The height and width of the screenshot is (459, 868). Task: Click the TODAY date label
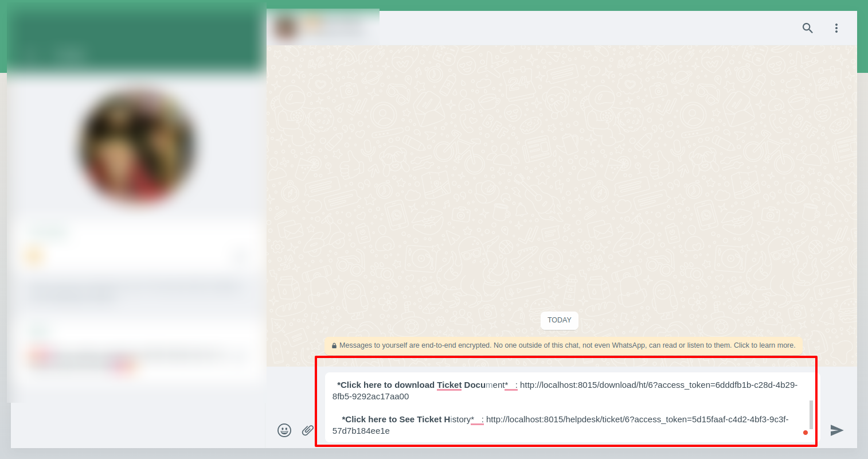[x=560, y=320]
